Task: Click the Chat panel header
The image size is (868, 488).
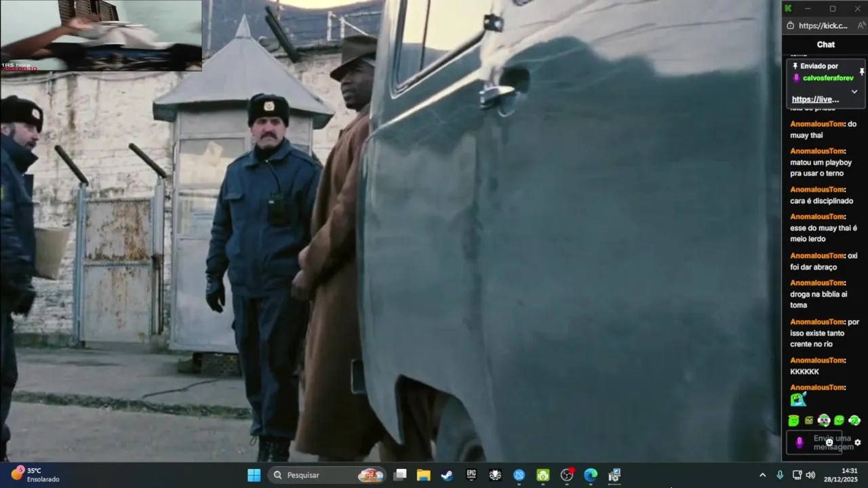Action: pyautogui.click(x=825, y=45)
